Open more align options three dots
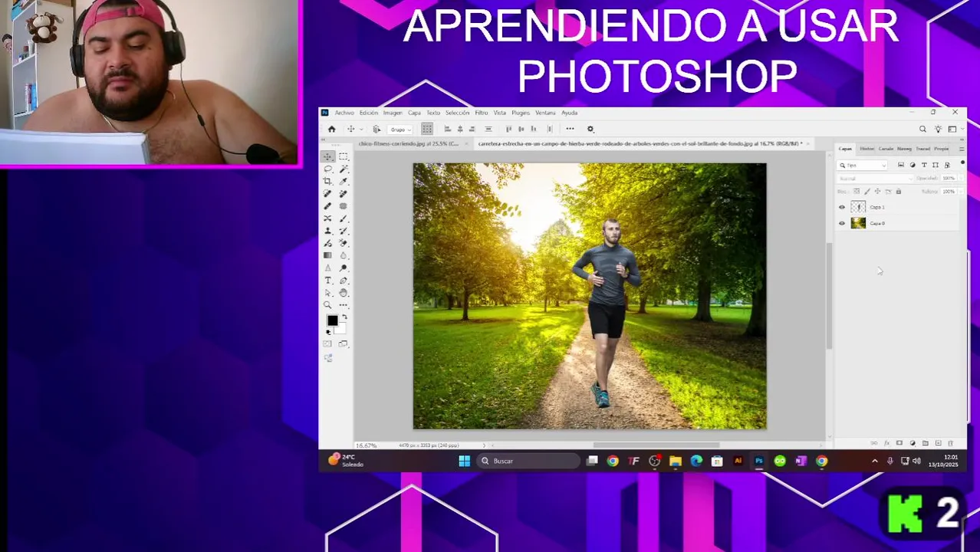Image resolution: width=980 pixels, height=552 pixels. 570,129
